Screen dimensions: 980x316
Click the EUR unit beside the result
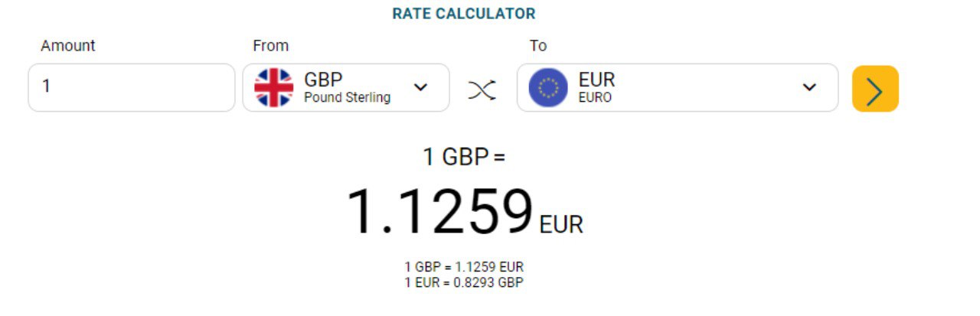(x=561, y=225)
